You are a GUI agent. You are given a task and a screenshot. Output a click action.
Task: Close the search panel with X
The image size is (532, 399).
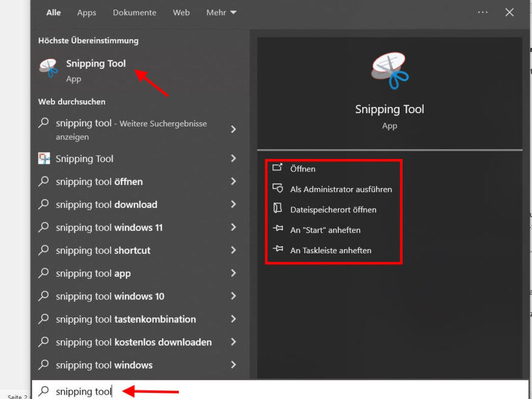(509, 12)
